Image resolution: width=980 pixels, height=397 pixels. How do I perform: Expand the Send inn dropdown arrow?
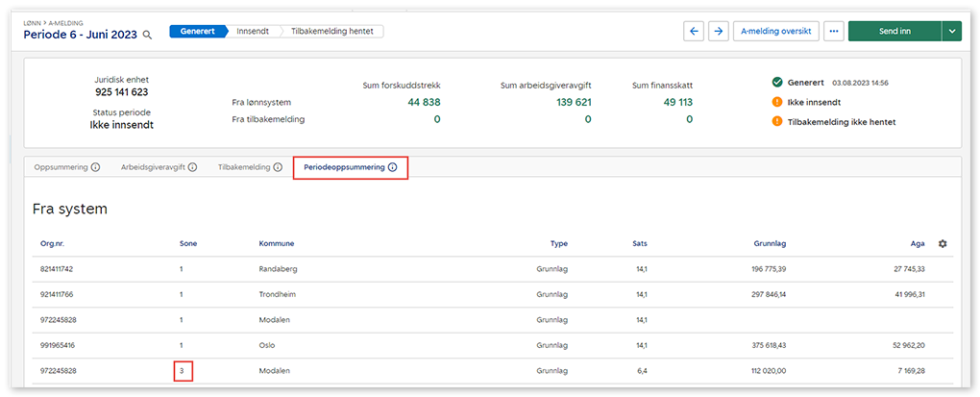point(952,31)
